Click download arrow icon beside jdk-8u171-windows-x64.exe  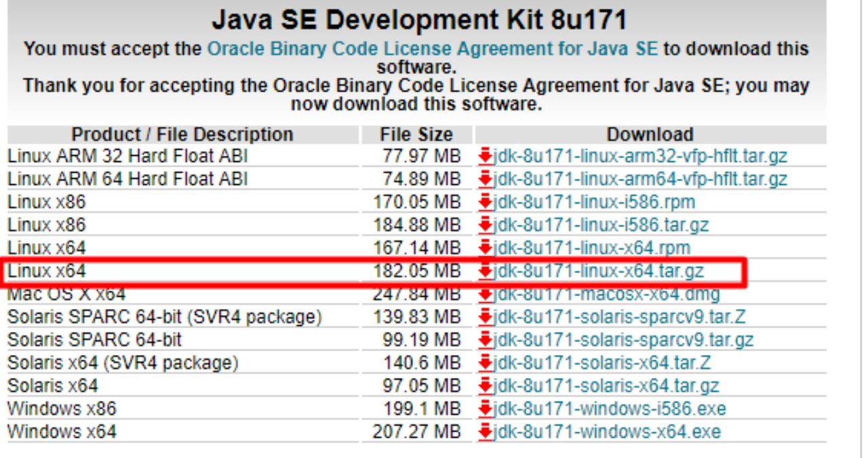pyautogui.click(x=485, y=432)
